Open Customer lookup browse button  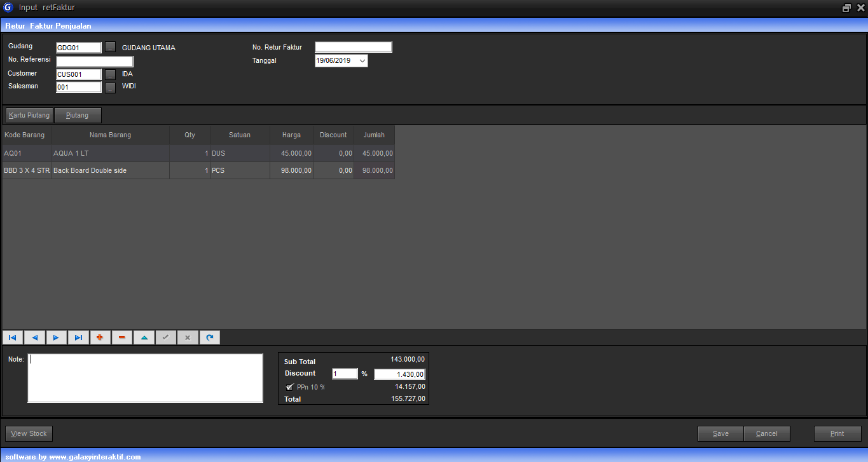(x=110, y=74)
